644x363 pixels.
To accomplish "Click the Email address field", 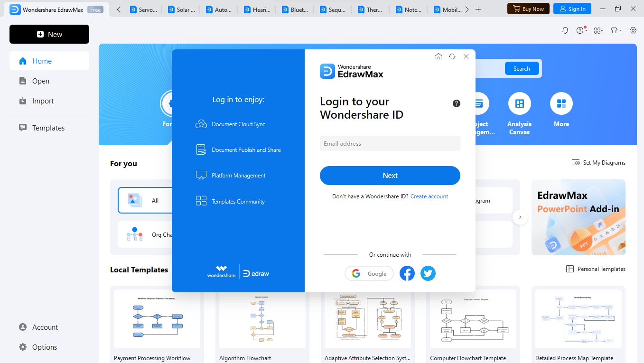I will pyautogui.click(x=390, y=143).
